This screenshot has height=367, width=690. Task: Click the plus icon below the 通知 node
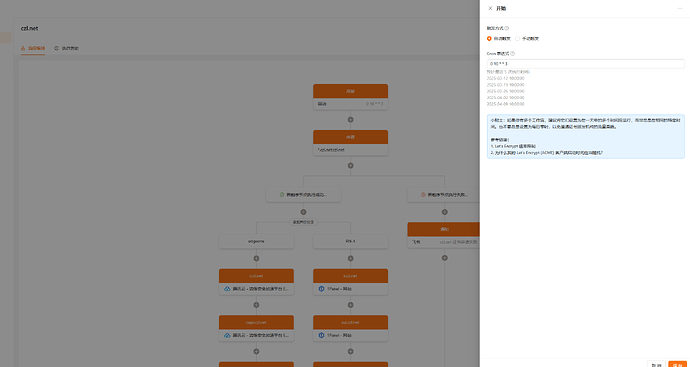click(444, 258)
